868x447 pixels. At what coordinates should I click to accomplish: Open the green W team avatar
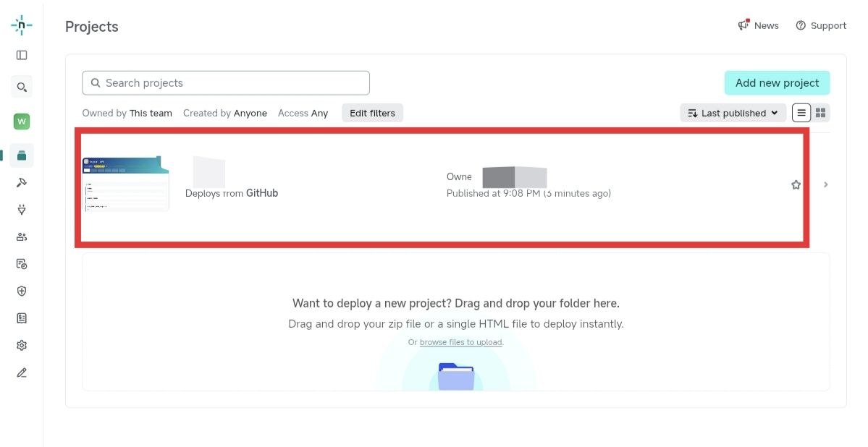[22, 122]
